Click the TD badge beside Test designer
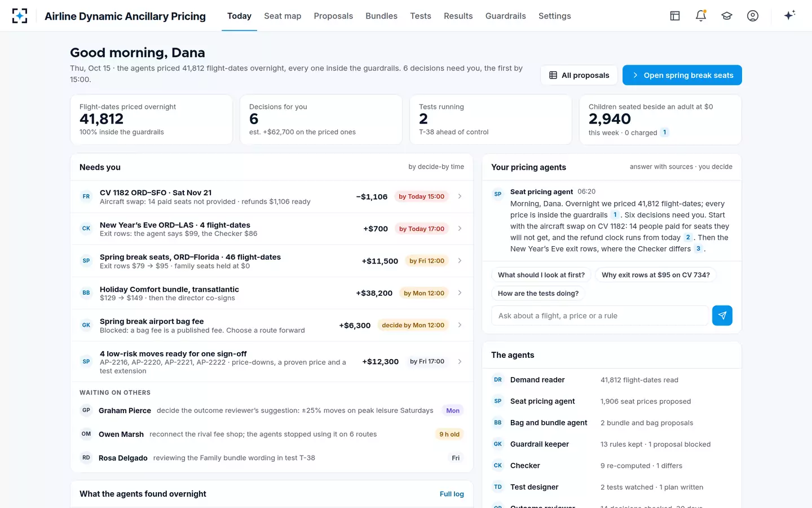812x508 pixels. click(498, 487)
